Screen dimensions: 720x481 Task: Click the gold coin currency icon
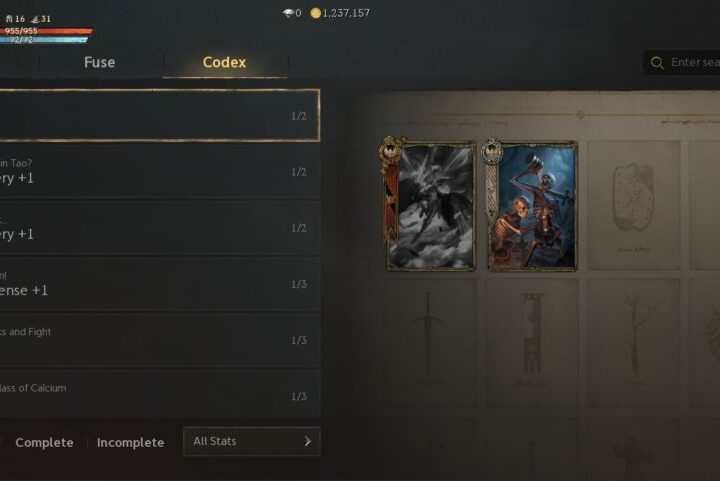(315, 13)
